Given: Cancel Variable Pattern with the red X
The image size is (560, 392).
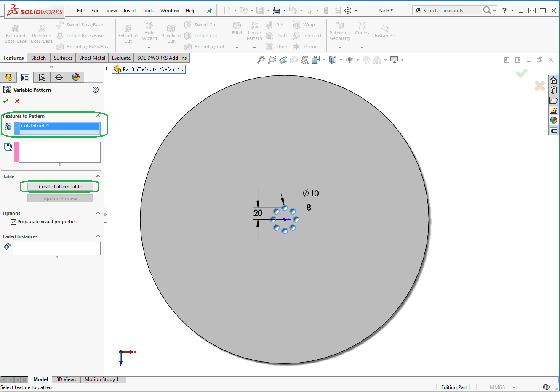Looking at the screenshot, I should (17, 101).
